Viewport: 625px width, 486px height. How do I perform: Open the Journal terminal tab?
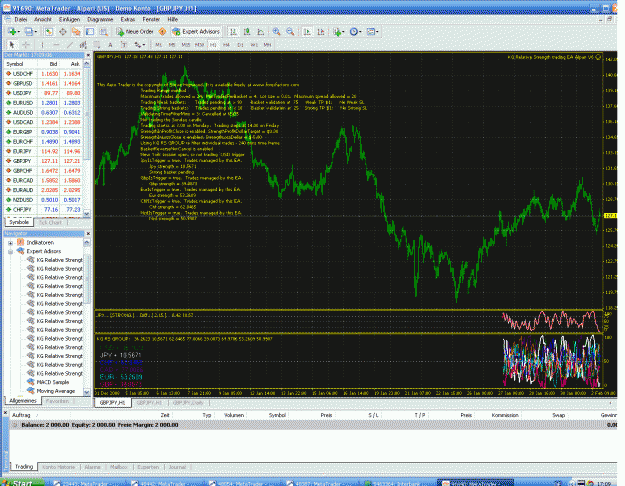point(177,467)
